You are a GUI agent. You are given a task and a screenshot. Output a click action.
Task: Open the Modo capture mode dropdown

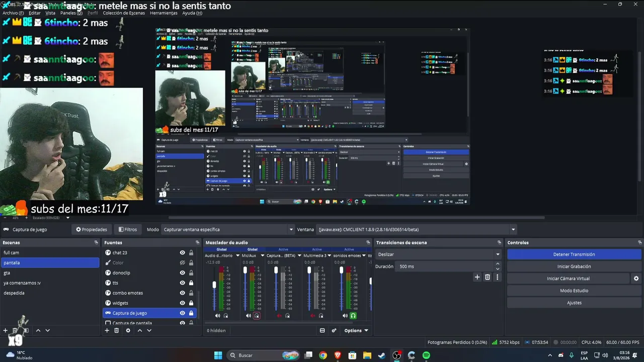point(228,229)
